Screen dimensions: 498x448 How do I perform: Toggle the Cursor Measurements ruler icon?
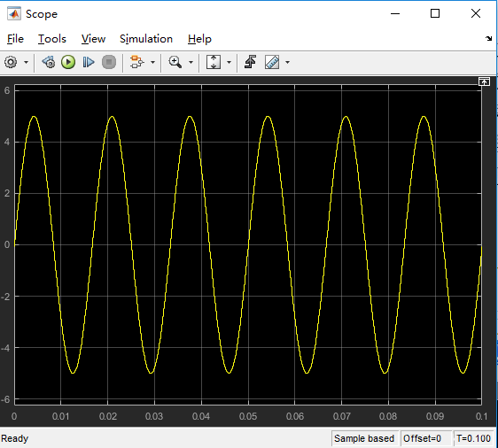tap(272, 62)
